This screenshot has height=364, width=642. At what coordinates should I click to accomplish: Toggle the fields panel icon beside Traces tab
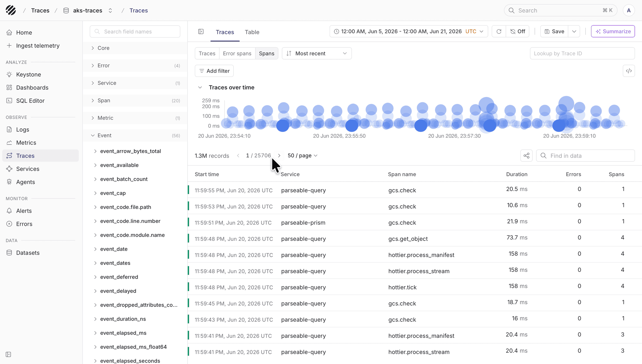(x=201, y=32)
